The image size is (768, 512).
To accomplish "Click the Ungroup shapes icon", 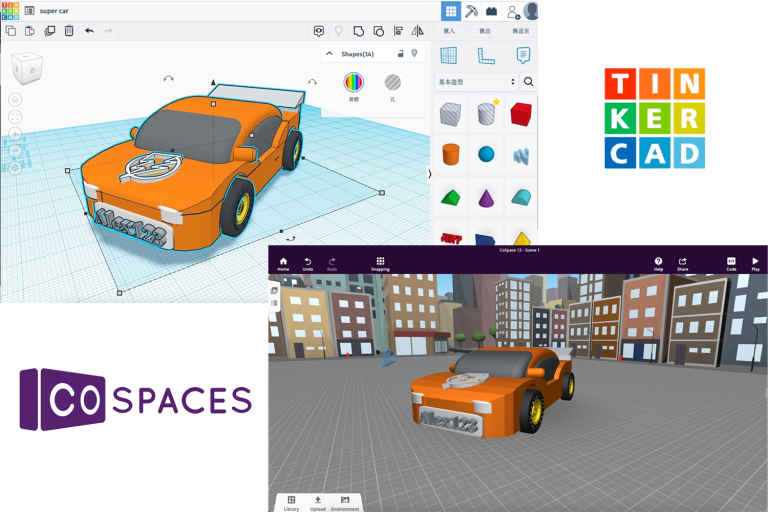I will point(378,31).
